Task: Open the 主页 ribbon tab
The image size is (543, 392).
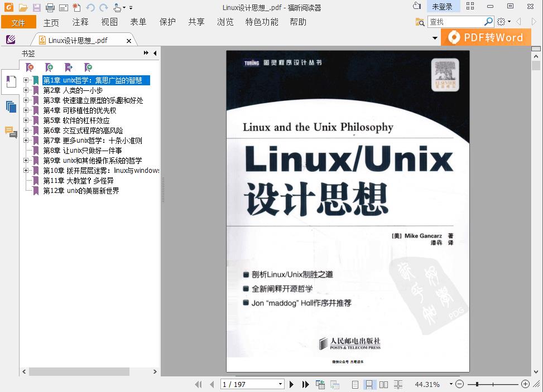Action: pos(51,22)
